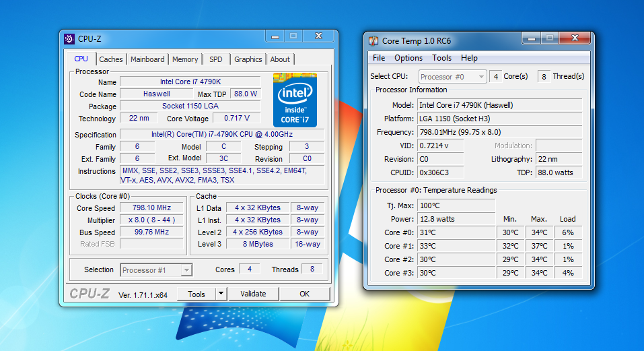Select the CPU tab in CPU-Z
The height and width of the screenshot is (351, 644).
click(x=81, y=59)
